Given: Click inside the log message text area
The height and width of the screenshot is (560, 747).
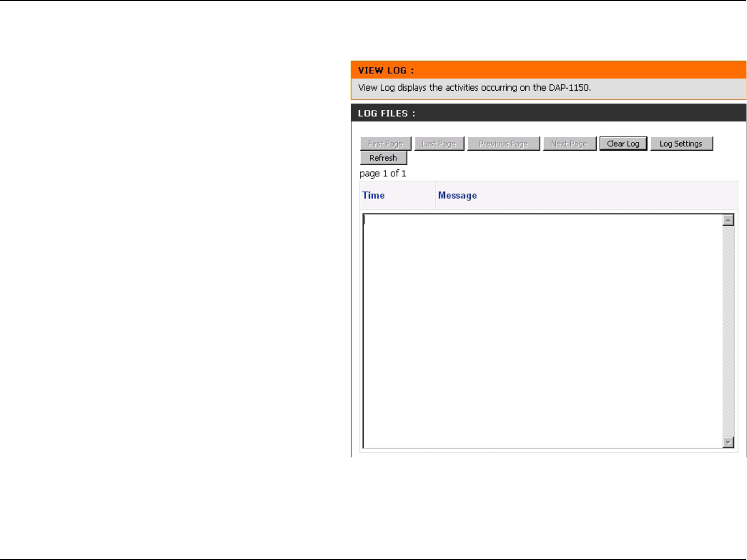Looking at the screenshot, I should [x=542, y=331].
